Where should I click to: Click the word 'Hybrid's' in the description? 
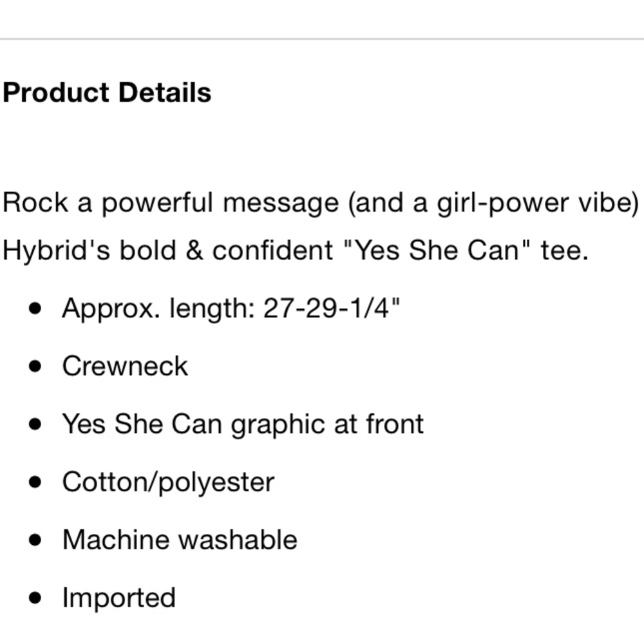tap(56, 250)
